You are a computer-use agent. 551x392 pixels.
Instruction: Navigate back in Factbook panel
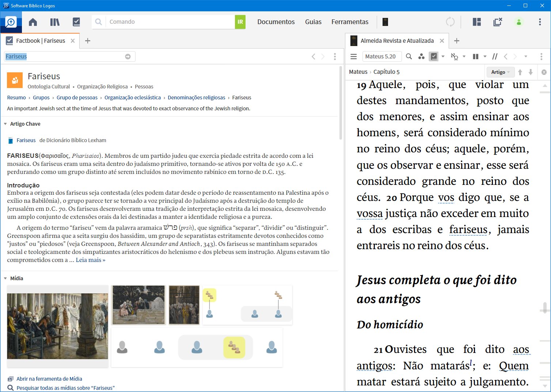click(313, 57)
